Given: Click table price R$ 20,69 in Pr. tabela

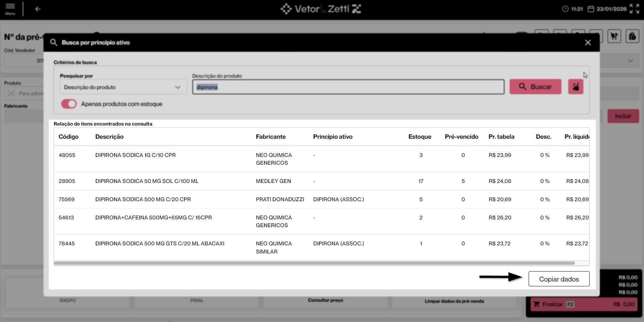Looking at the screenshot, I should [x=500, y=199].
